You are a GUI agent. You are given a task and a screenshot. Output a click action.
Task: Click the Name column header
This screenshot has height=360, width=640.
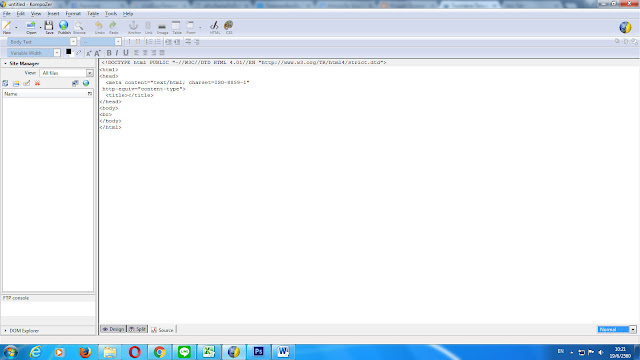[44, 94]
